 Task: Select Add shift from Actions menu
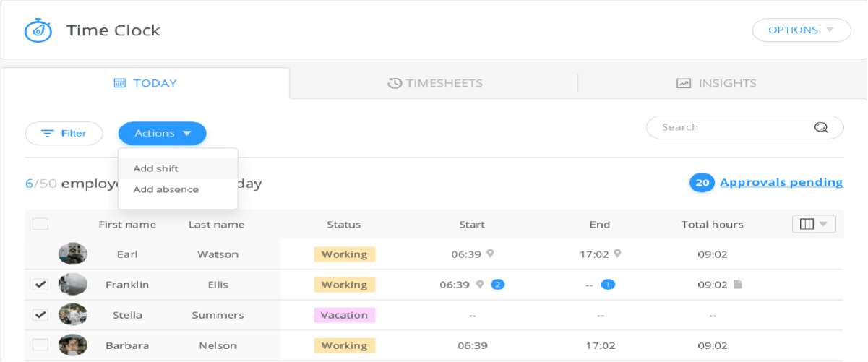click(x=156, y=168)
